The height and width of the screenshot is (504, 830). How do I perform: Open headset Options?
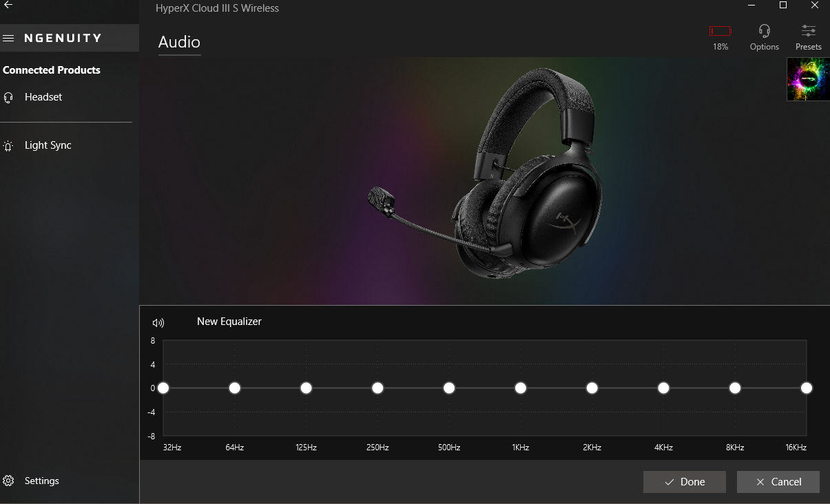[764, 37]
